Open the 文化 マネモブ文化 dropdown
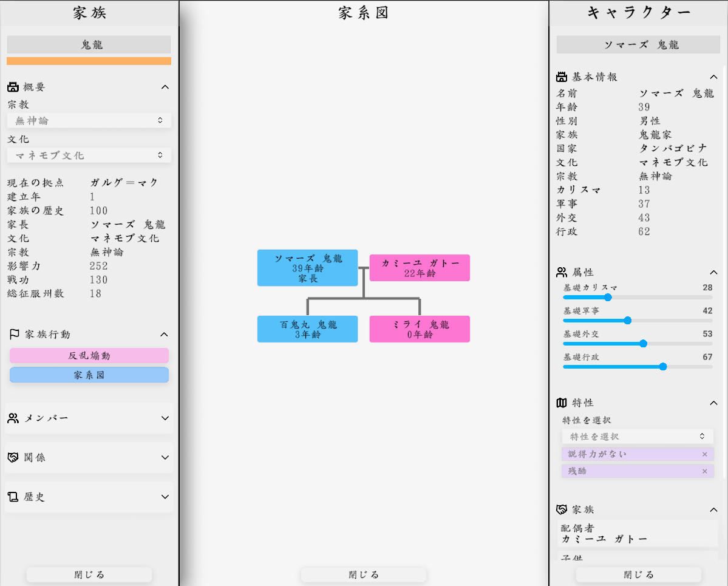Image resolution: width=728 pixels, height=586 pixels. click(x=89, y=155)
